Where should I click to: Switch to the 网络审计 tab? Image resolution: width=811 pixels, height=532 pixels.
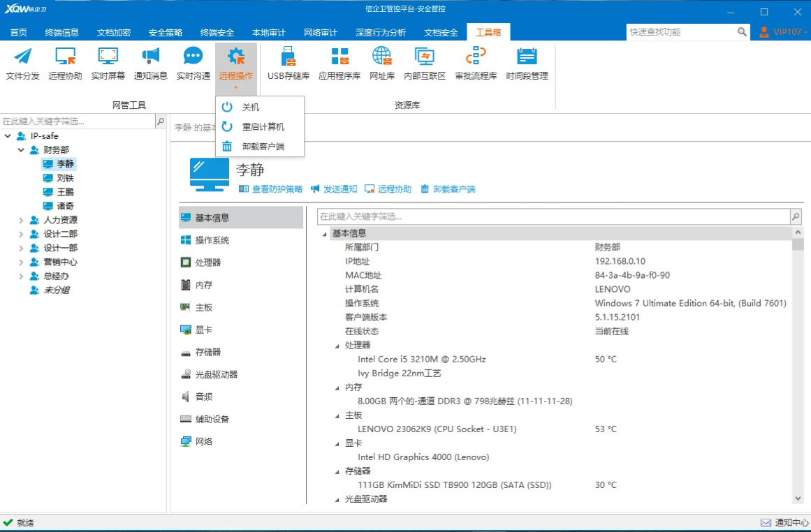point(321,32)
